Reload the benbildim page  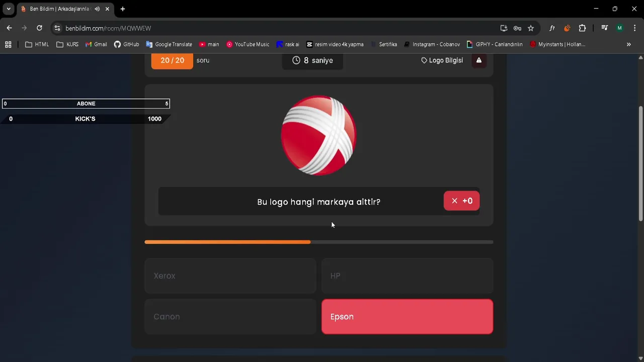[39, 28]
